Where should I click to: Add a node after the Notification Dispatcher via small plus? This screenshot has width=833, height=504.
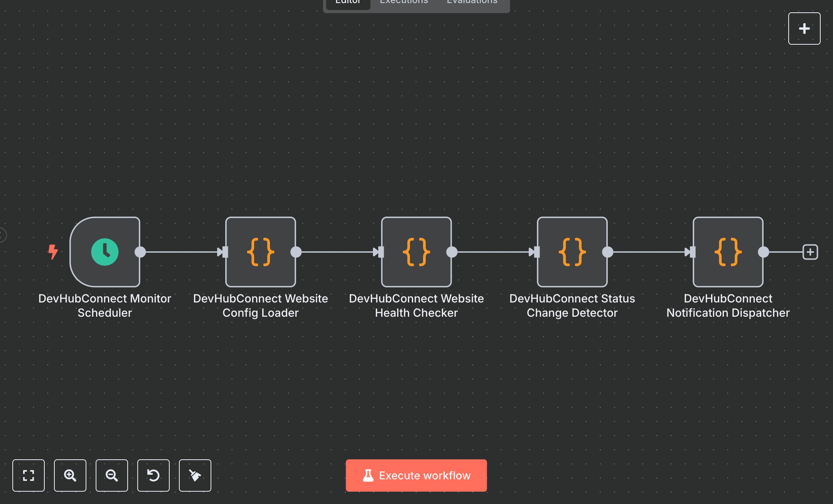coord(810,252)
